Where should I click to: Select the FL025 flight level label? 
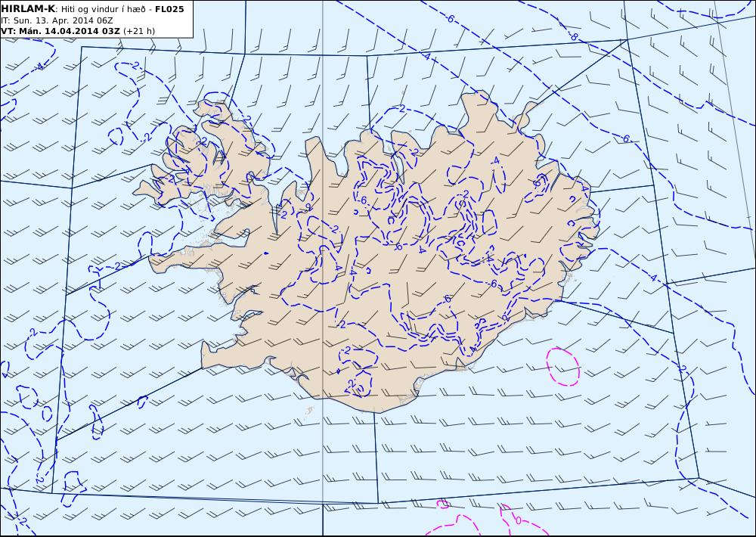click(169, 9)
